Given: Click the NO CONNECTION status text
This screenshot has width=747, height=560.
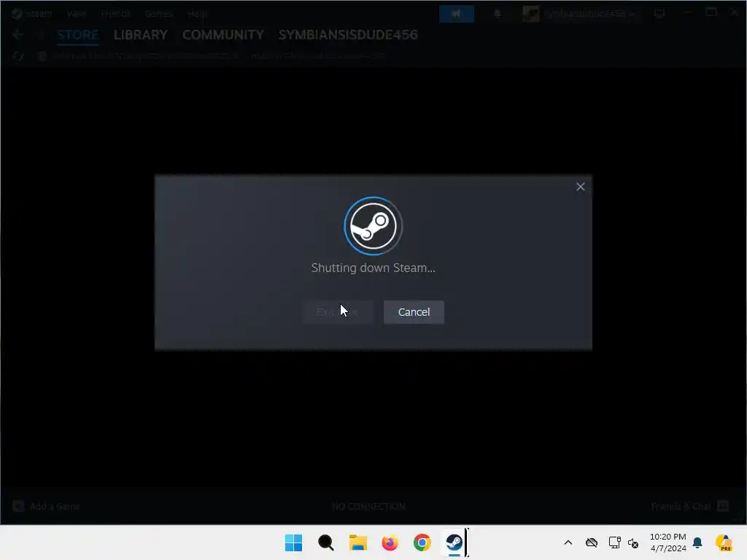Looking at the screenshot, I should coord(368,506).
